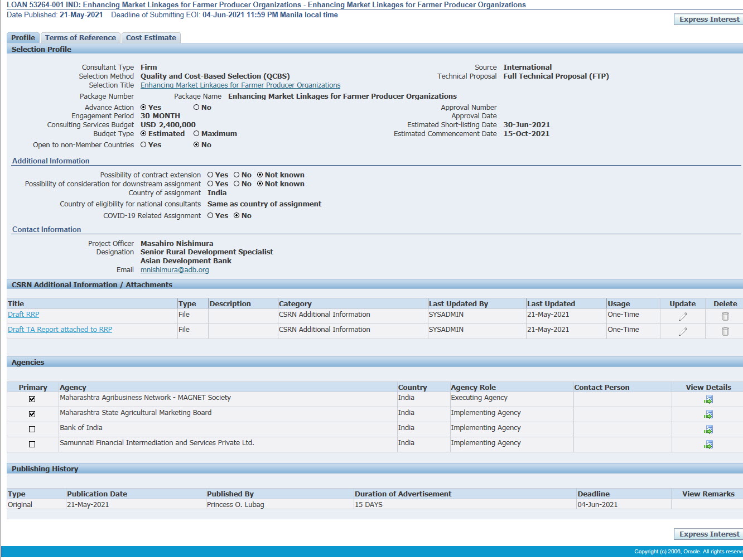Check primary checkbox for Bank of India
The width and height of the screenshot is (743, 560).
32,429
